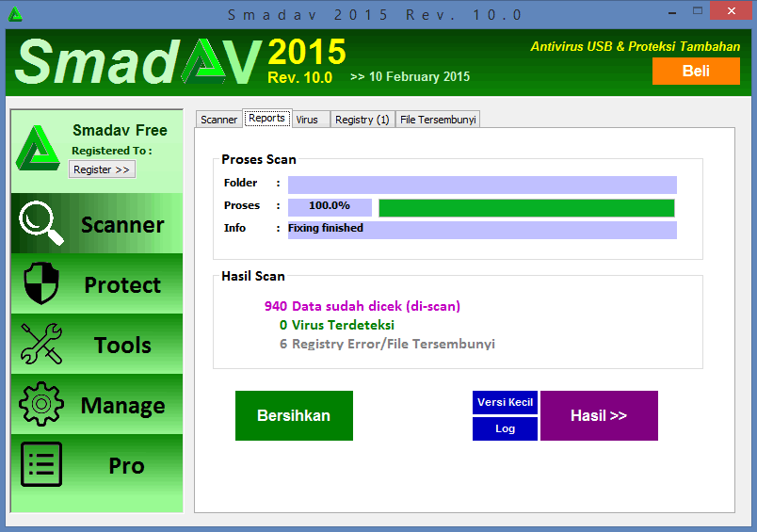Click '6 Registry Error/File Tersembunyi' text
The image size is (757, 532).
pos(387,344)
